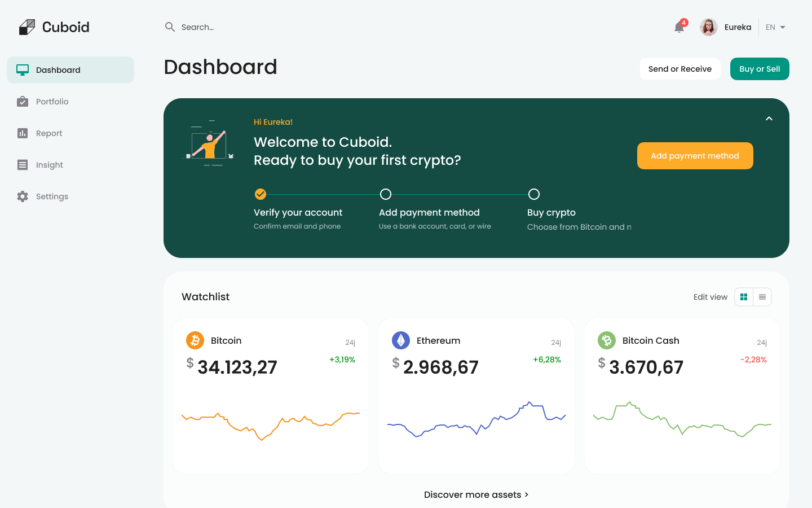The width and height of the screenshot is (812, 508).
Task: Click the Settings gear icon
Action: 22,196
